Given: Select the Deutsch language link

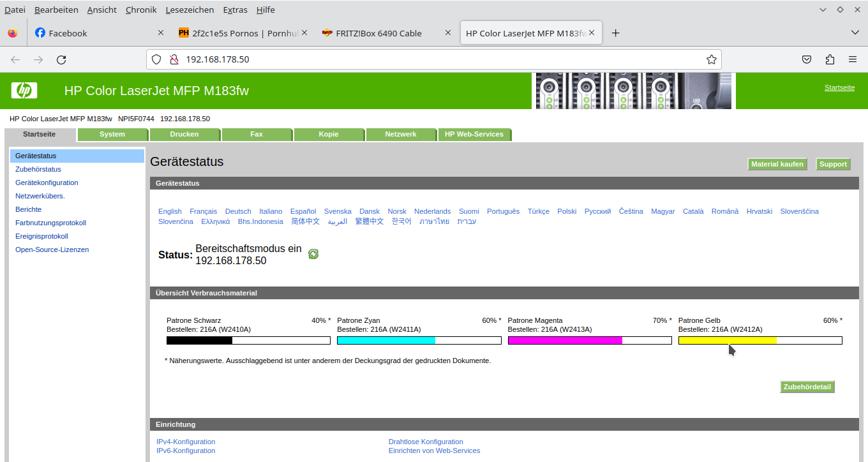Looking at the screenshot, I should pyautogui.click(x=238, y=211).
